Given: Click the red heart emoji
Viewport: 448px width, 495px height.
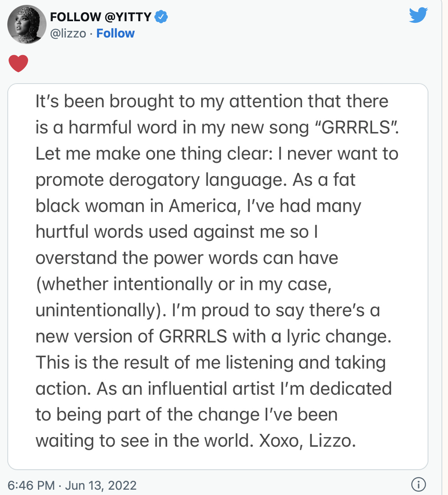Looking at the screenshot, I should (x=18, y=63).
